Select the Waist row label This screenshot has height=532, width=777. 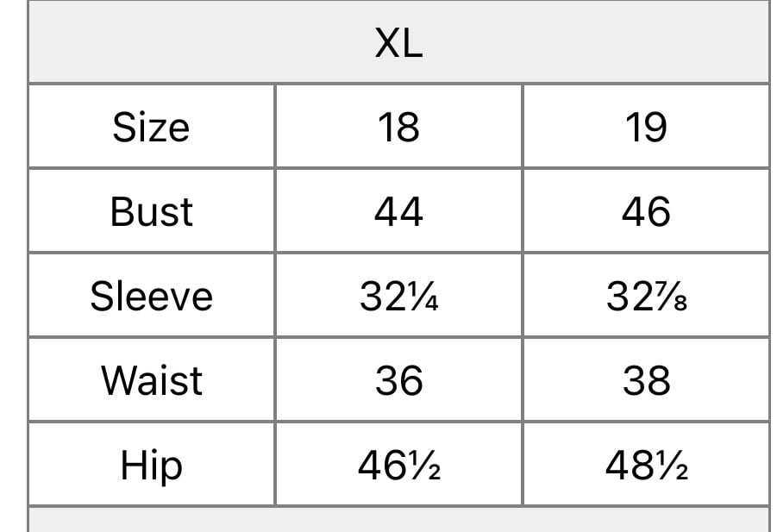point(151,380)
